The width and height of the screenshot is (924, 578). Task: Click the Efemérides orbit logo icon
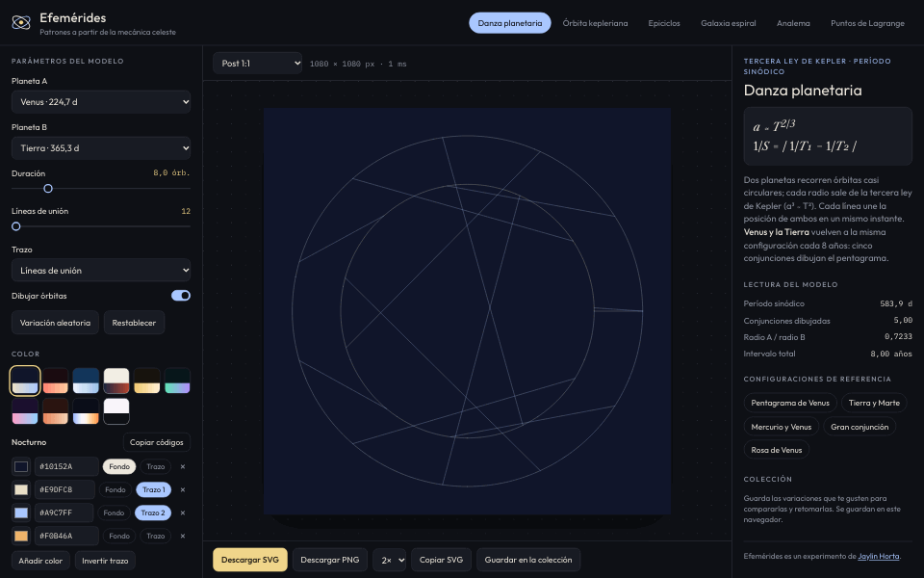tap(21, 23)
